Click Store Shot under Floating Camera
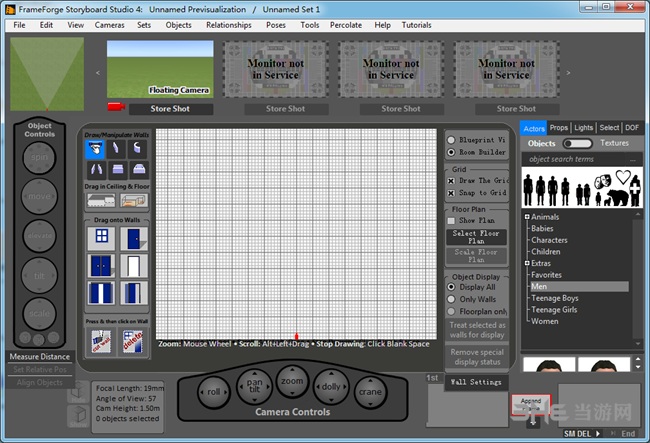Viewport: 650px width, 443px height. pyautogui.click(x=170, y=109)
